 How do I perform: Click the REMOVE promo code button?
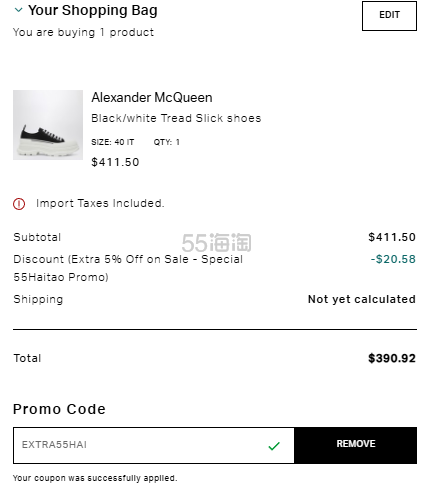[x=355, y=445]
